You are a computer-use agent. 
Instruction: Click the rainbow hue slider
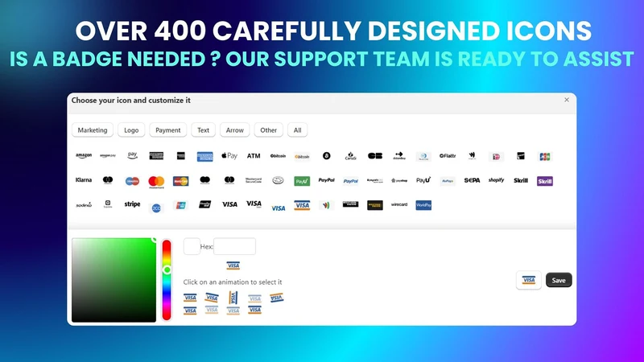tap(167, 280)
